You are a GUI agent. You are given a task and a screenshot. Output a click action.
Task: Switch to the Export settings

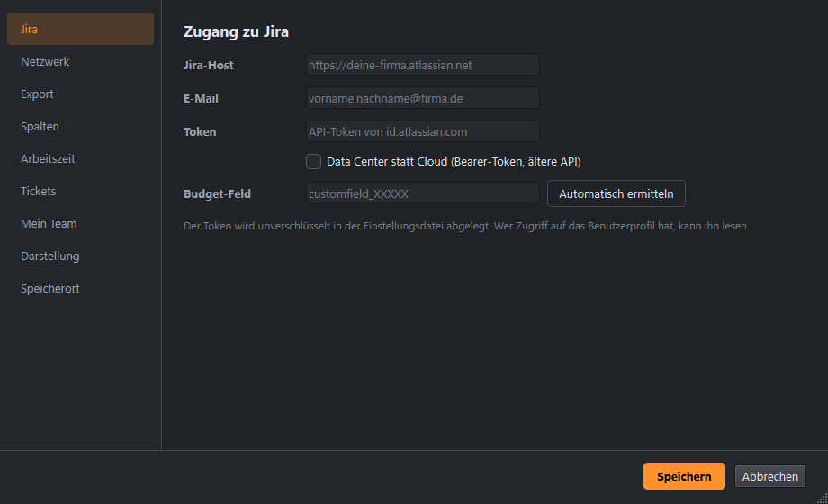pyautogui.click(x=80, y=94)
